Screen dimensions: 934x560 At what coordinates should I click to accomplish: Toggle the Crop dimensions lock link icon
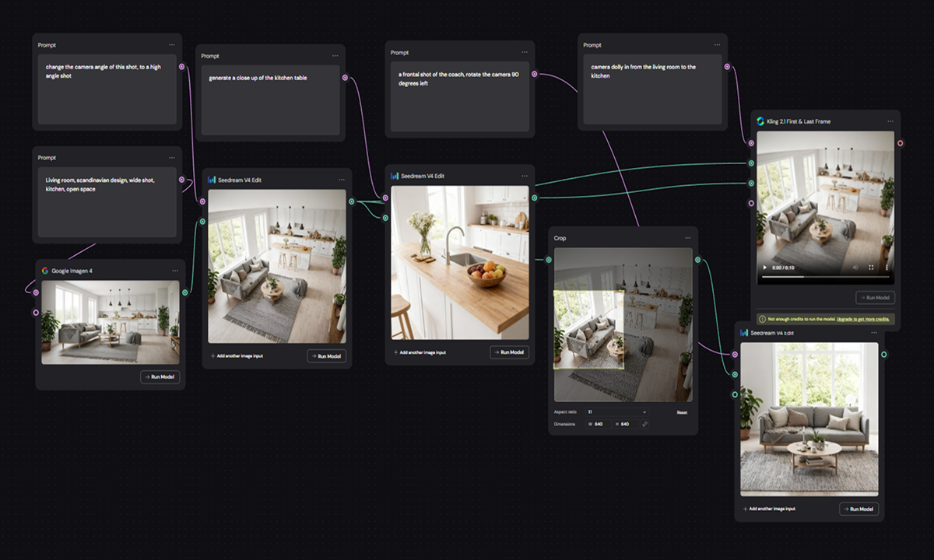click(x=644, y=424)
